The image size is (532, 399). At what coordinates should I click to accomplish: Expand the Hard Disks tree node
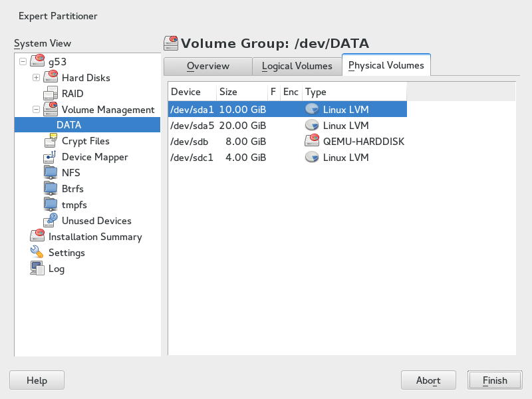pyautogui.click(x=37, y=78)
